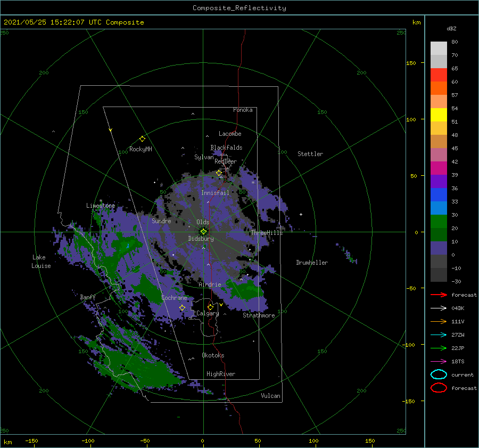Select the 42 dBZ pink color swatch
Viewport: 479px width, 448px height.
click(x=439, y=155)
